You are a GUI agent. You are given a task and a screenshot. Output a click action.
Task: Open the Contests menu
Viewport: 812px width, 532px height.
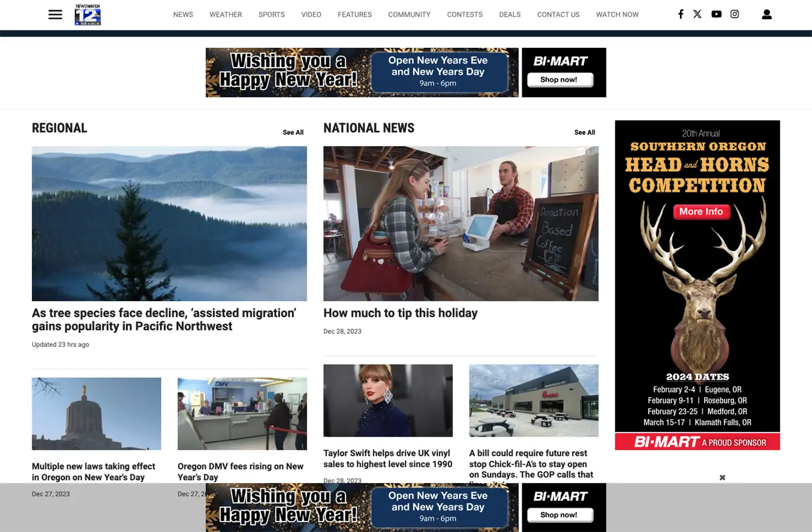tap(465, 14)
